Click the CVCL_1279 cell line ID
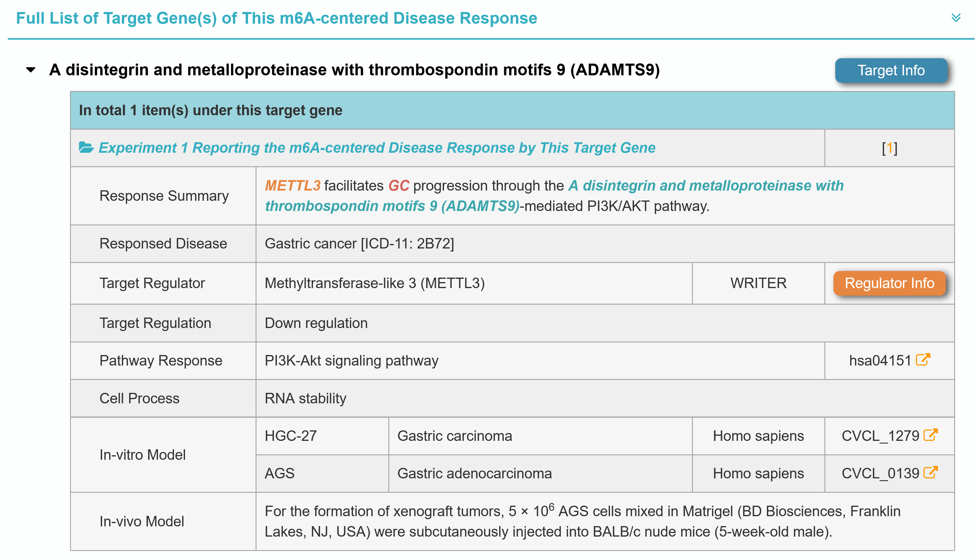977x560 pixels. [x=880, y=436]
